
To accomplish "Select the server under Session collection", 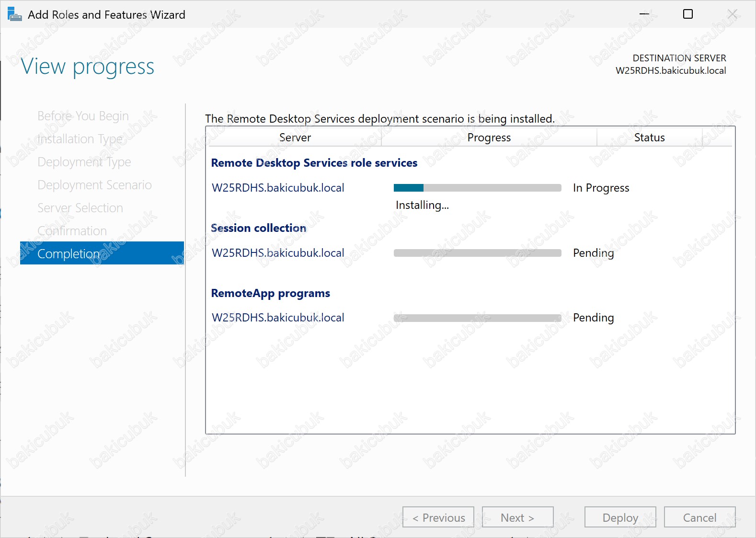I will pyautogui.click(x=278, y=253).
